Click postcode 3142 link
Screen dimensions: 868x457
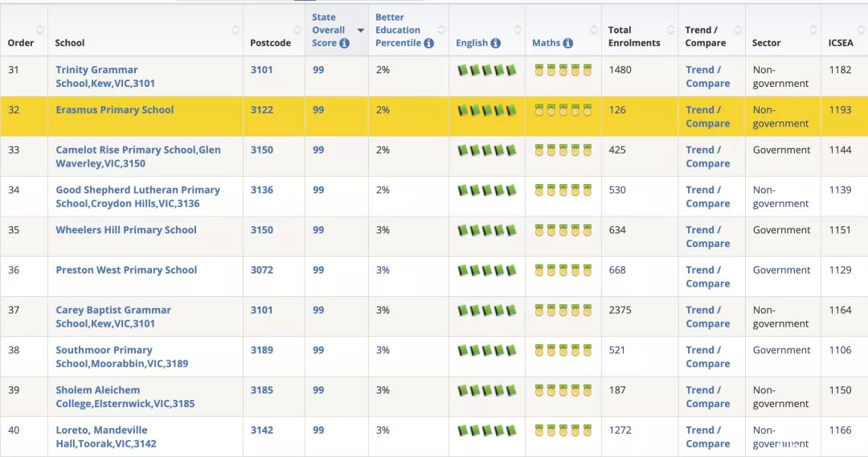click(262, 430)
